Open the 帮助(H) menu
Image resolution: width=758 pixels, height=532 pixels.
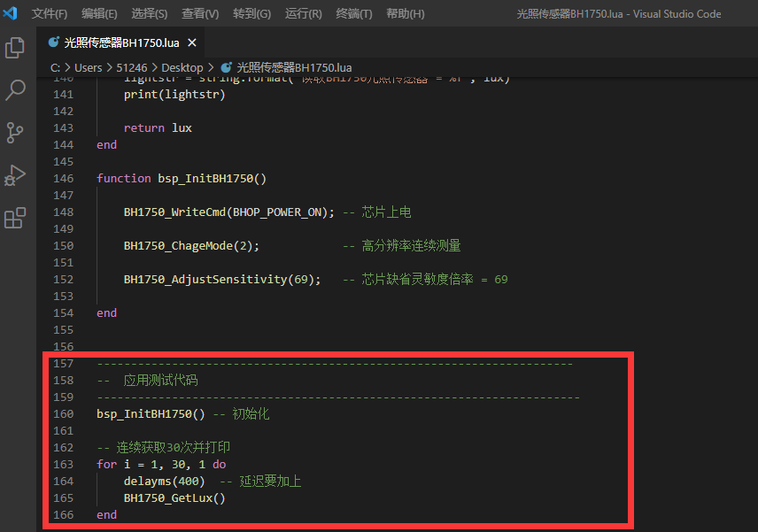(405, 13)
